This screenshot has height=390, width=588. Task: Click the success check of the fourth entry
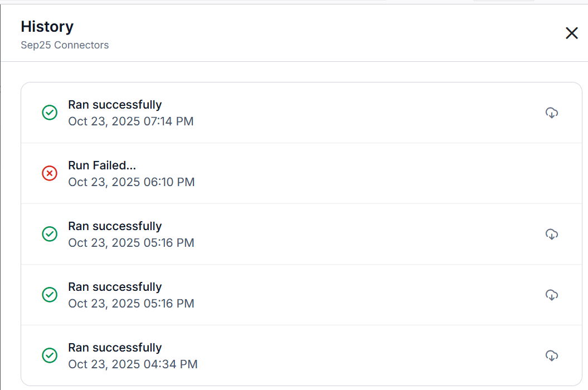50,295
